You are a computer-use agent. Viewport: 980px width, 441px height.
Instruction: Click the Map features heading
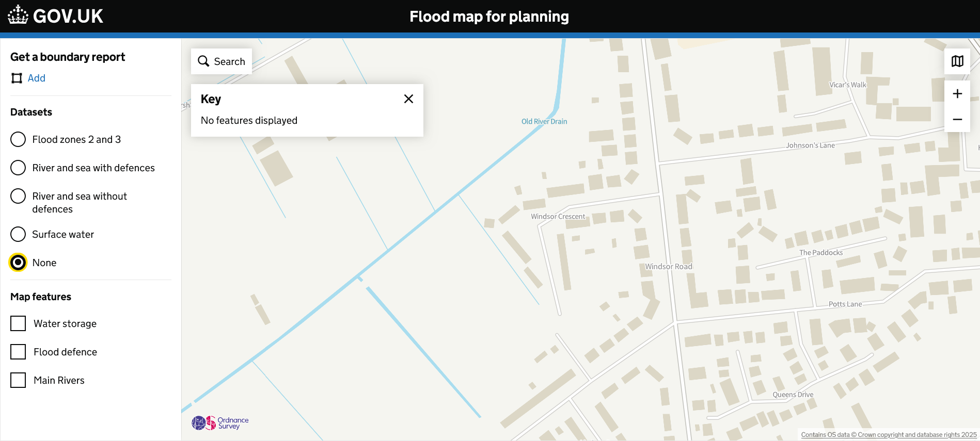41,297
